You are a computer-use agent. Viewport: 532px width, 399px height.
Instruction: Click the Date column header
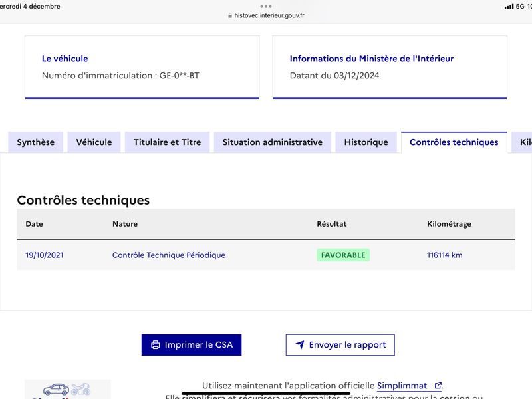pyautogui.click(x=35, y=224)
